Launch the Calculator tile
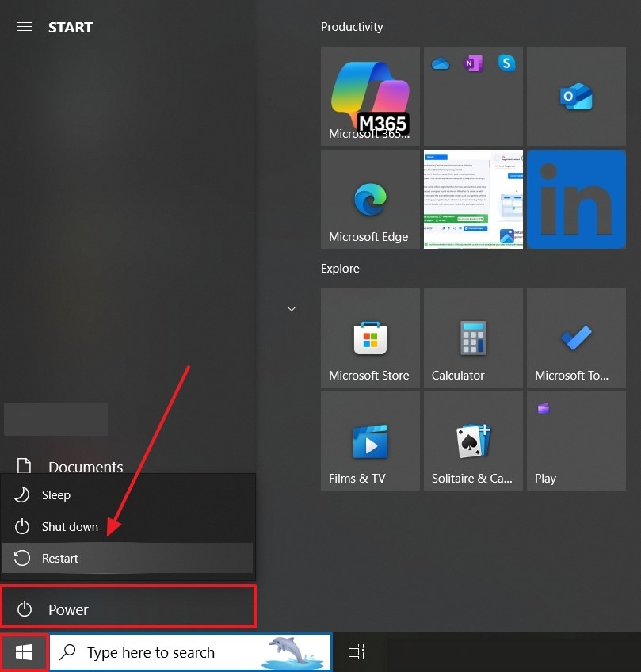Image resolution: width=641 pixels, height=672 pixels. 474,338
